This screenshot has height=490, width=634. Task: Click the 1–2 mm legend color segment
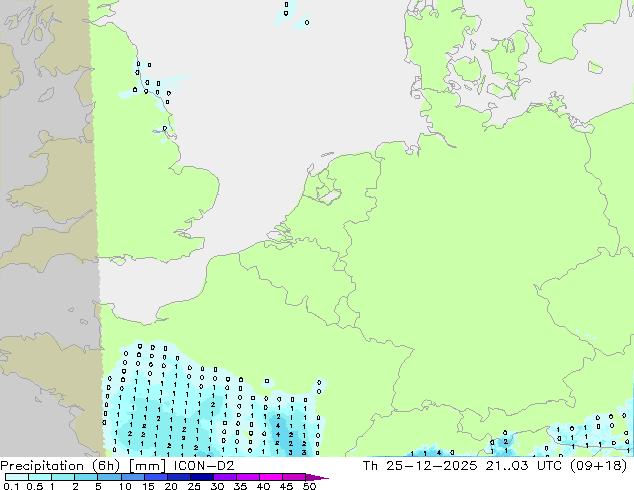[63, 477]
